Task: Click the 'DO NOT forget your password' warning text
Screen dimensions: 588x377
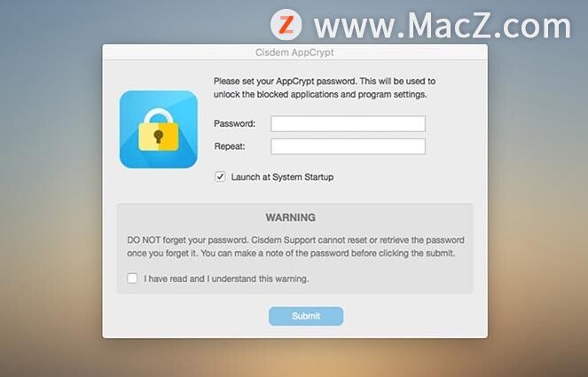Action: point(295,247)
